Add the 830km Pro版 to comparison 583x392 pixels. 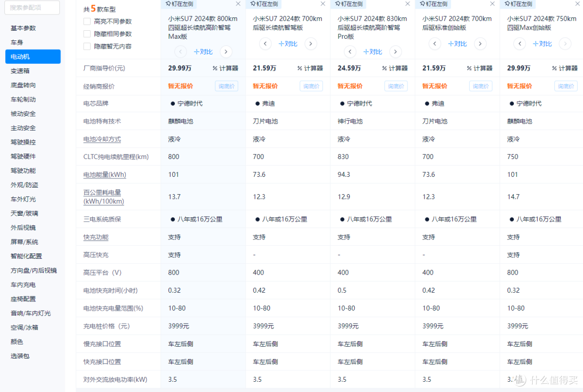tap(372, 52)
